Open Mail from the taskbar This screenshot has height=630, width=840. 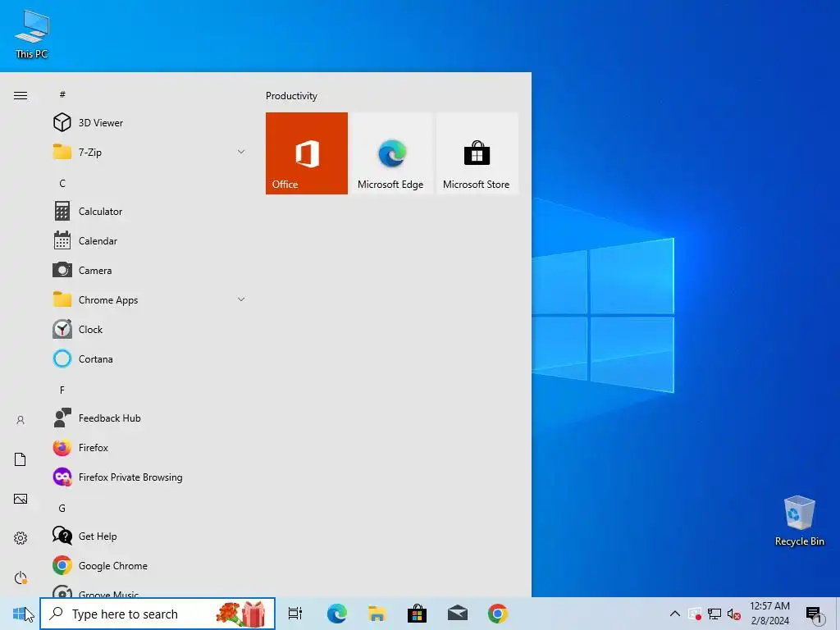pyautogui.click(x=458, y=614)
